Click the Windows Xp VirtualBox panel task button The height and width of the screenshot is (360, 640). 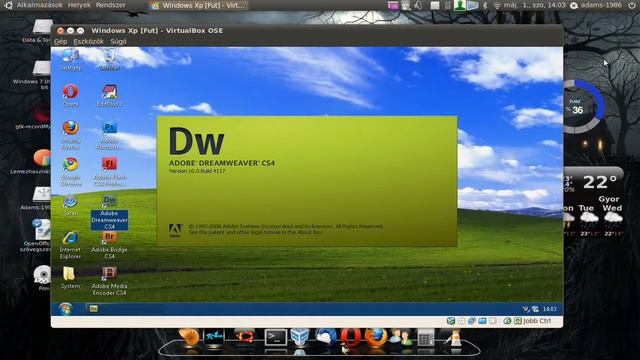coord(198,5)
